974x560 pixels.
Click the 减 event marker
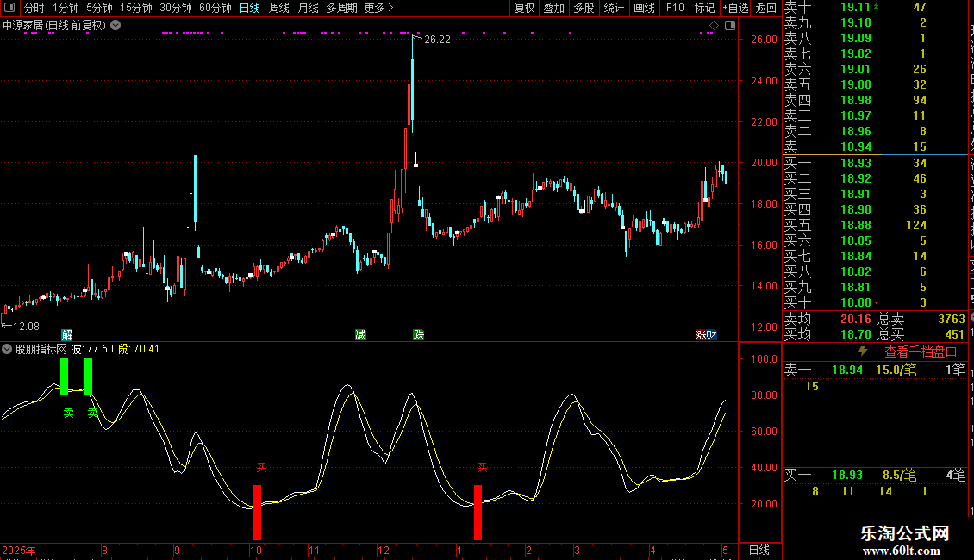pyautogui.click(x=360, y=335)
